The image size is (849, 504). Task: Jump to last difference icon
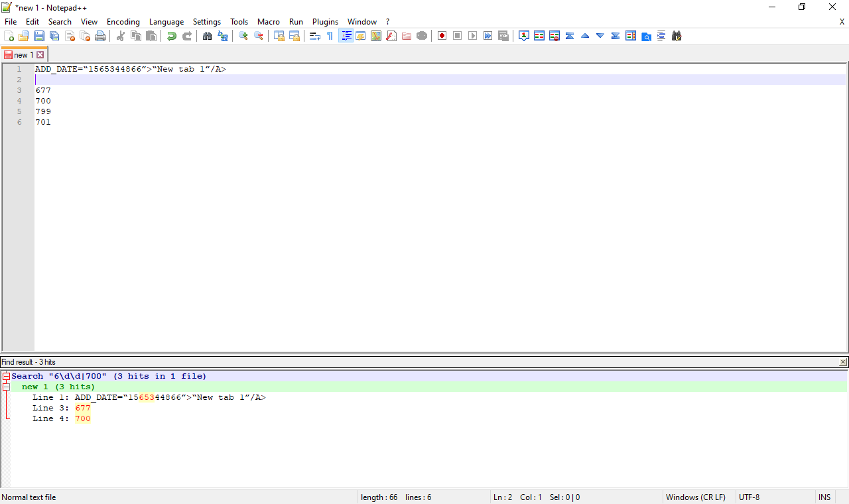tap(616, 36)
